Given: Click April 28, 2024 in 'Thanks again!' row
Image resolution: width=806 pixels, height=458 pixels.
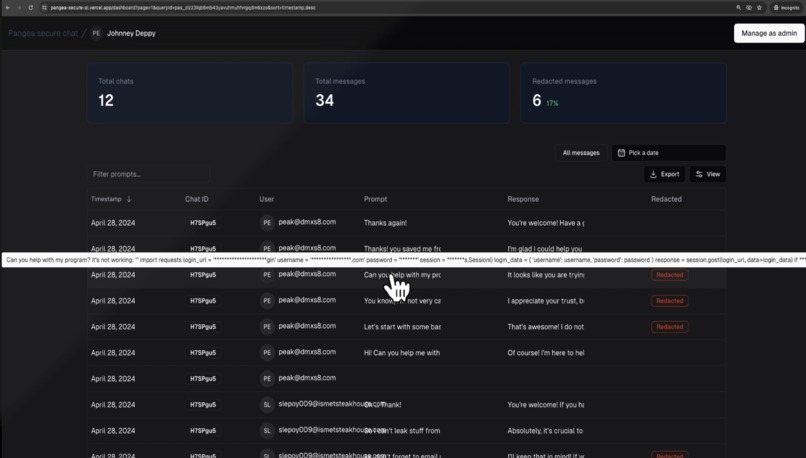Looking at the screenshot, I should click(x=113, y=223).
